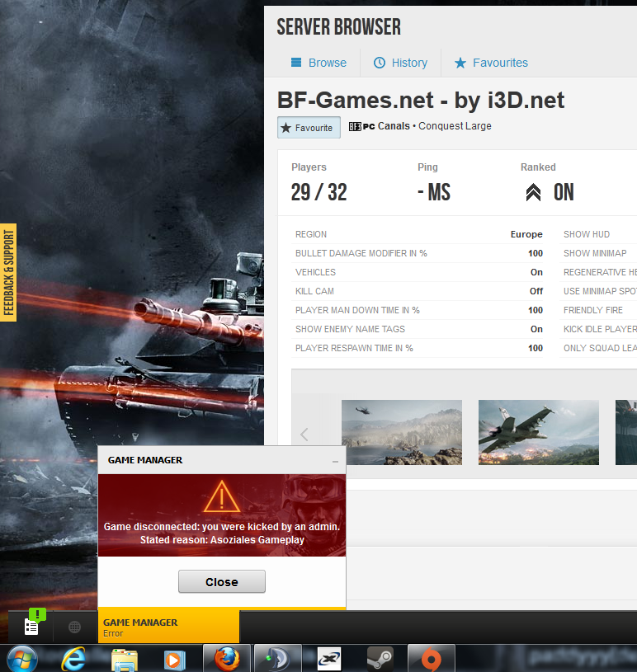Open the Origin client from the taskbar
The image size is (637, 672).
(431, 658)
